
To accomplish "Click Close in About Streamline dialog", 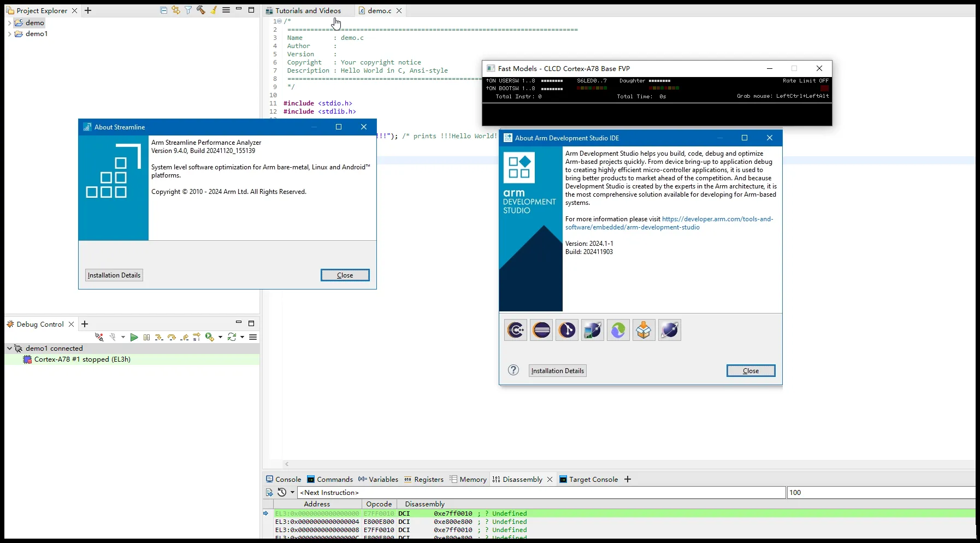I will 345,275.
